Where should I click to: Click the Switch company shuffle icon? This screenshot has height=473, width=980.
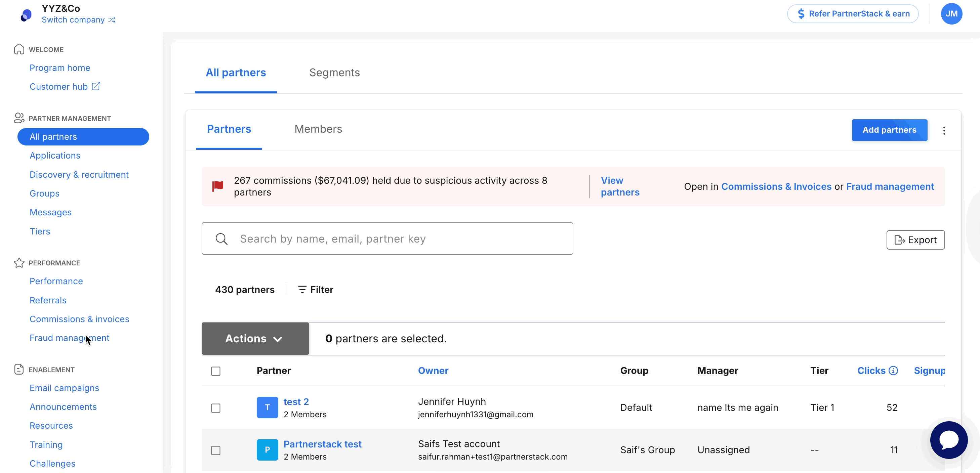112,20
